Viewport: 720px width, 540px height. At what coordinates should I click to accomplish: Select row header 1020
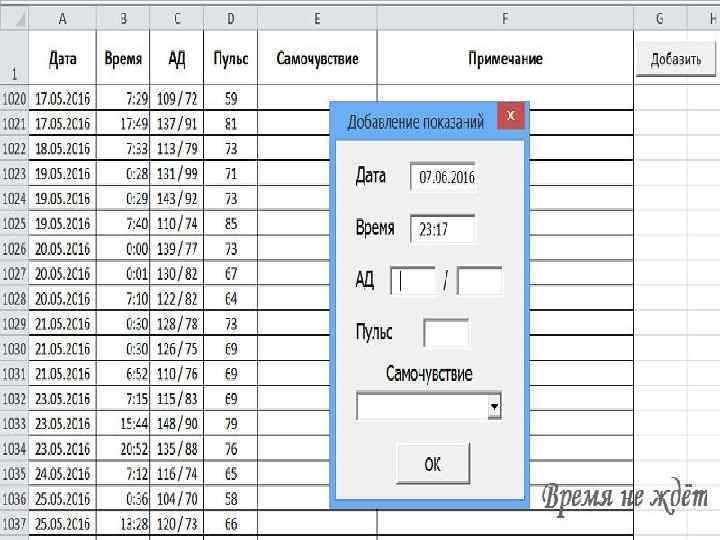[14, 98]
